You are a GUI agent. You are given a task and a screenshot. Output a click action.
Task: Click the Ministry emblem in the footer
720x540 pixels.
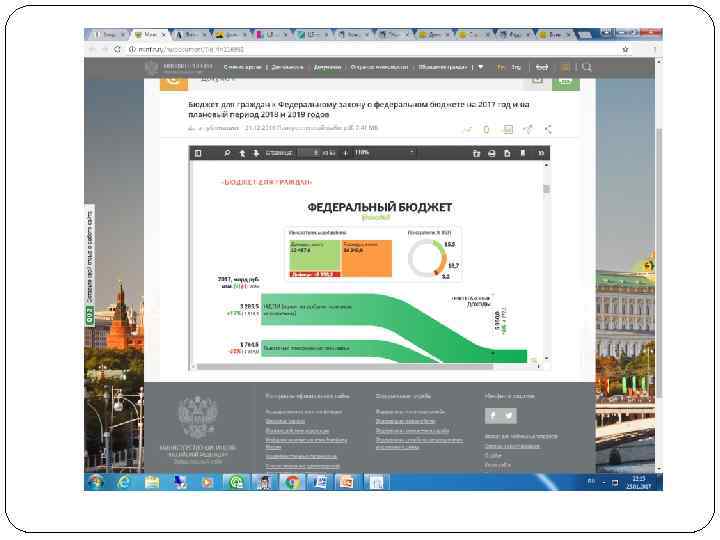(x=198, y=417)
